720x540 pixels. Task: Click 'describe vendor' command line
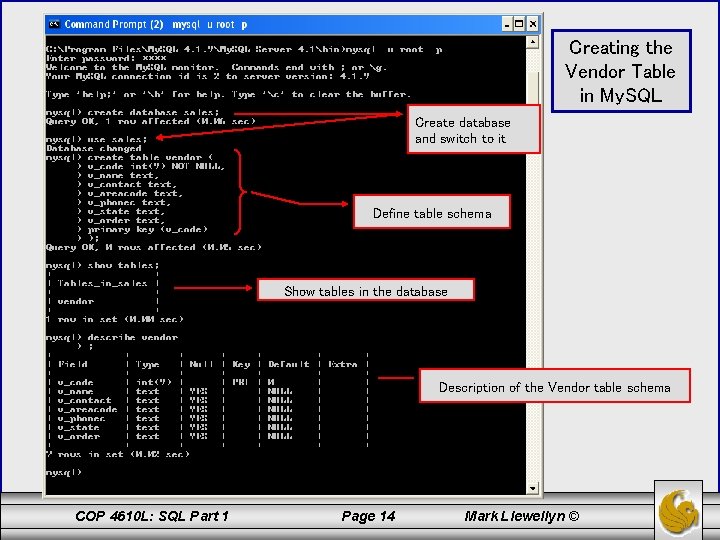point(112,338)
